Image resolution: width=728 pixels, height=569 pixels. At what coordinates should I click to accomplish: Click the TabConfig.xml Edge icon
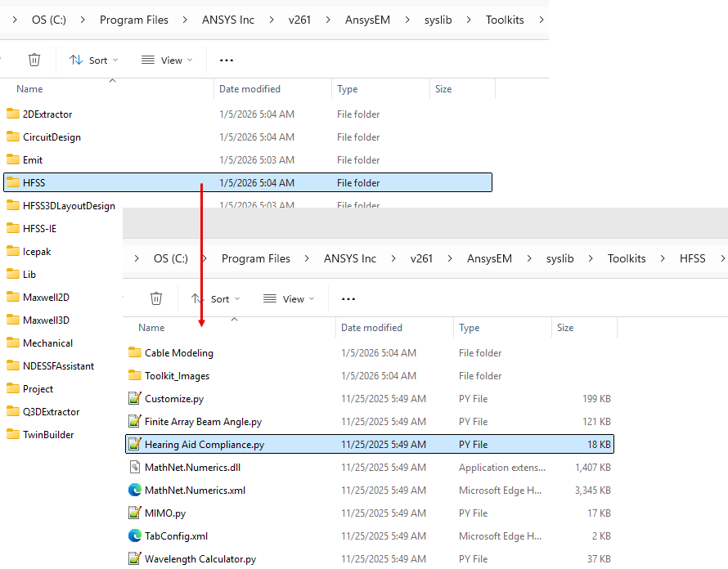point(135,535)
